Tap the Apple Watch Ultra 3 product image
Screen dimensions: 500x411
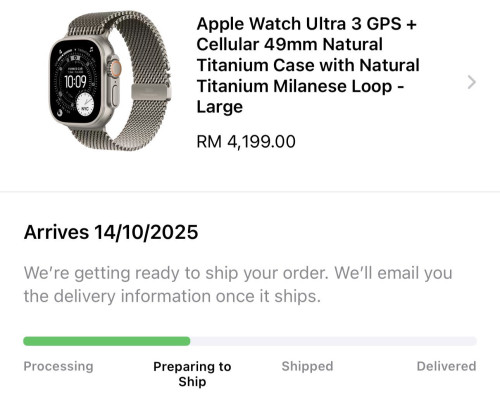pyautogui.click(x=110, y=81)
